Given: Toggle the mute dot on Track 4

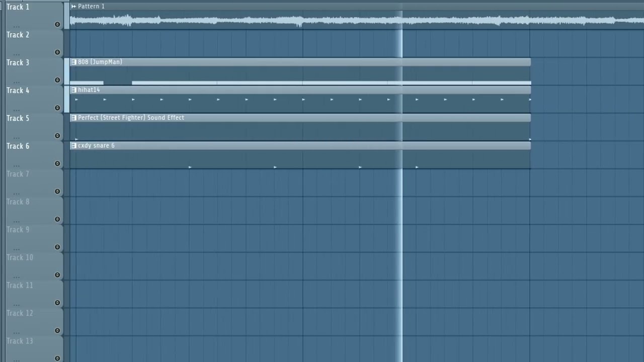Looking at the screenshot, I should [x=57, y=108].
